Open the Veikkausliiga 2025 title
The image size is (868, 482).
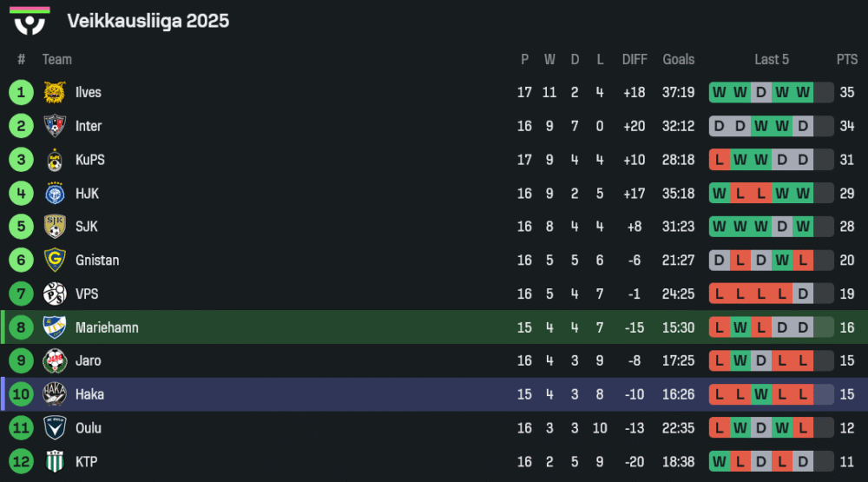click(148, 21)
